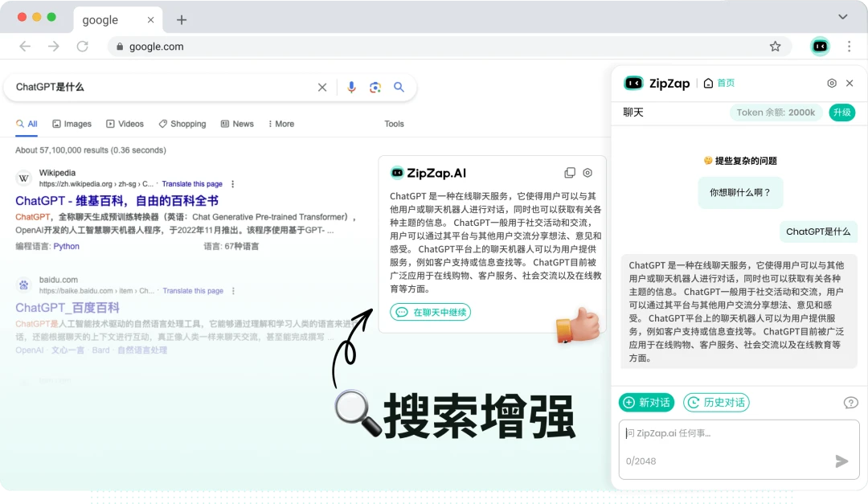This screenshot has height=504, width=868.
Task: Open baidu.com result options menu
Action: click(233, 291)
